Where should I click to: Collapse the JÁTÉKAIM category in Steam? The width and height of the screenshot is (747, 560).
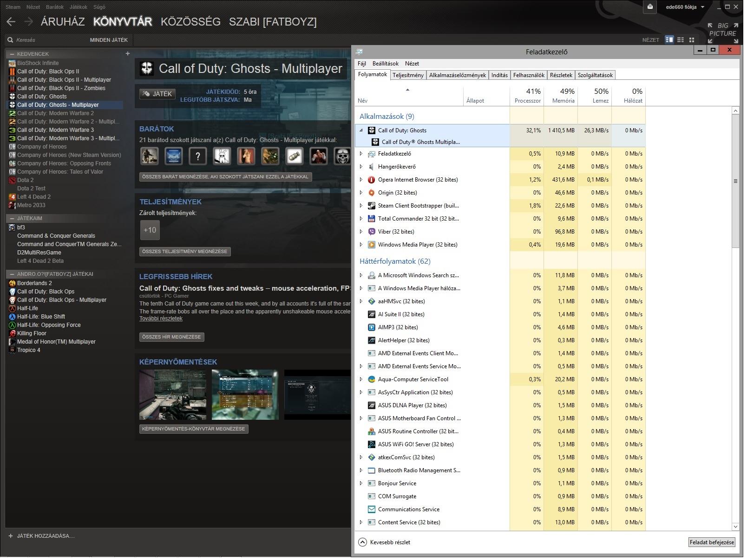coord(12,218)
